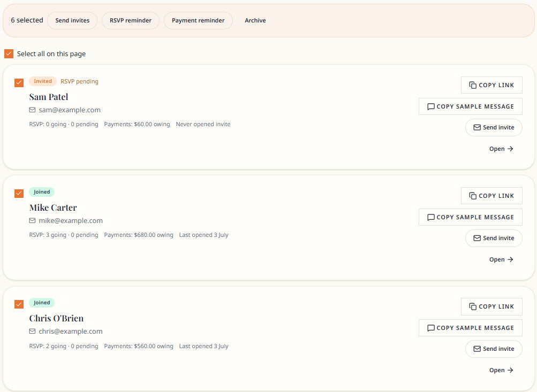Click Payments: $60.00 owing text
Viewport: 537px width, 392px height.
(137, 124)
